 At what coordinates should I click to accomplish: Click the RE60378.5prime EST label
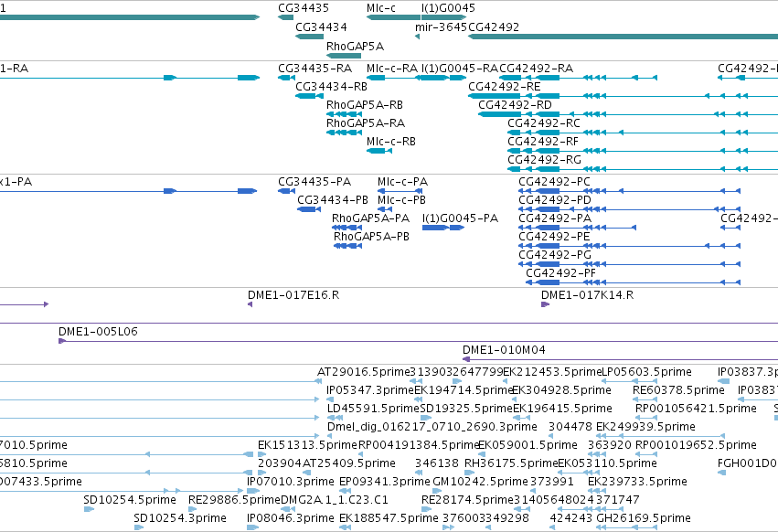click(678, 390)
